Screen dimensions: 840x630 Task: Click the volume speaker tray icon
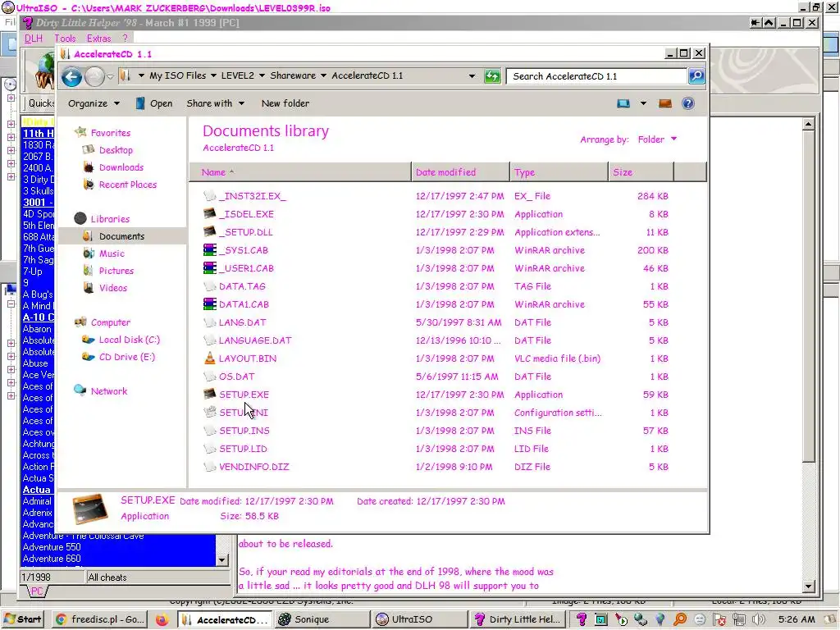click(759, 620)
